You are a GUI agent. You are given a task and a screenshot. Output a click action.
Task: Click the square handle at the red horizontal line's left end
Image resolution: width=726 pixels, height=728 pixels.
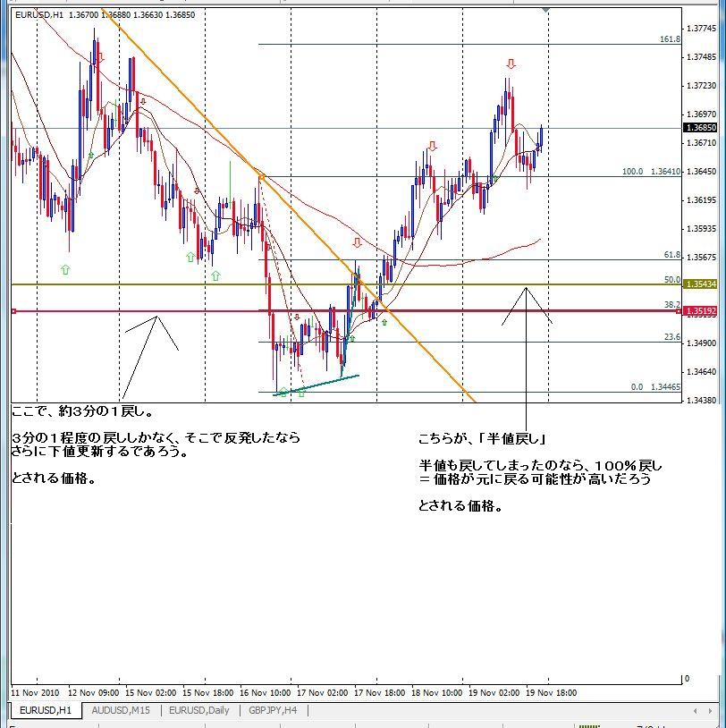pyautogui.click(x=13, y=311)
